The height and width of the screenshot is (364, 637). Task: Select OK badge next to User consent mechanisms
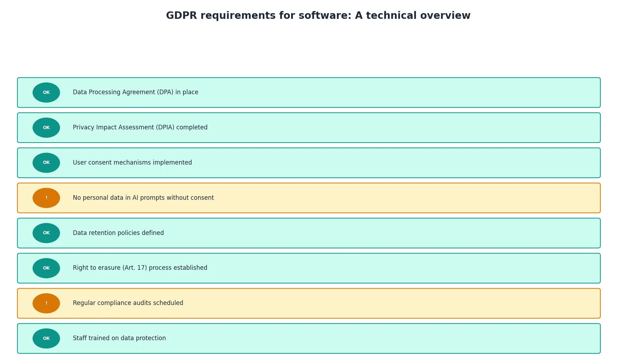(46, 163)
